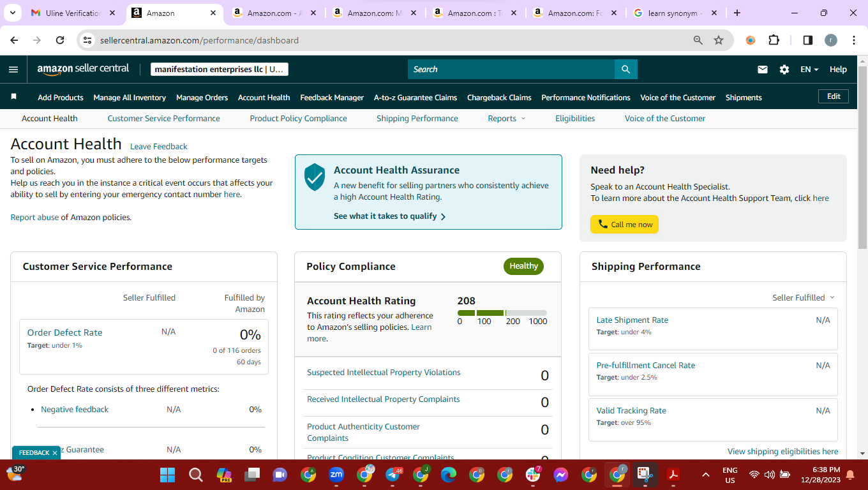The height and width of the screenshot is (490, 868).
Task: Open a new browser tab with plus
Action: click(x=737, y=13)
